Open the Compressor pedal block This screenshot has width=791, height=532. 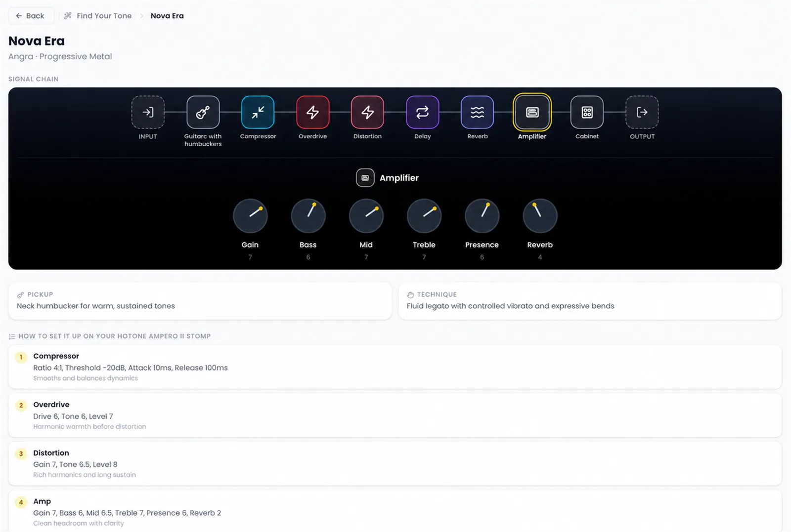point(258,112)
